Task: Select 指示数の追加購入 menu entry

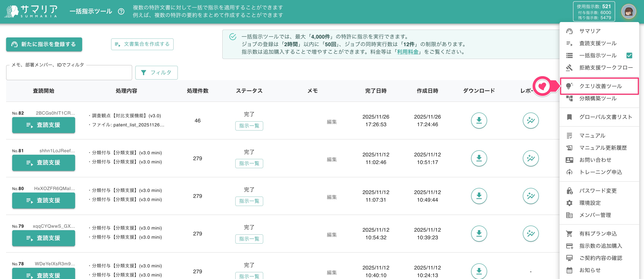Action: pyautogui.click(x=599, y=246)
